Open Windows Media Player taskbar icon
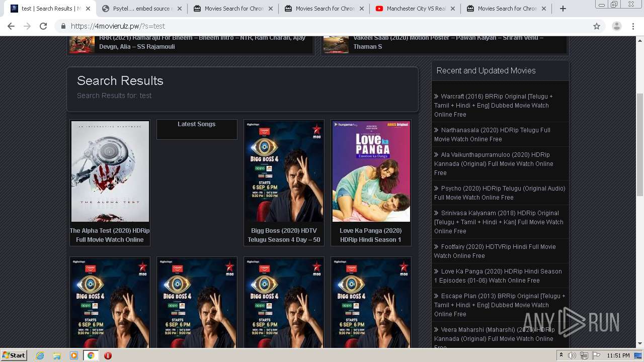The image size is (644, 362). coord(74,355)
